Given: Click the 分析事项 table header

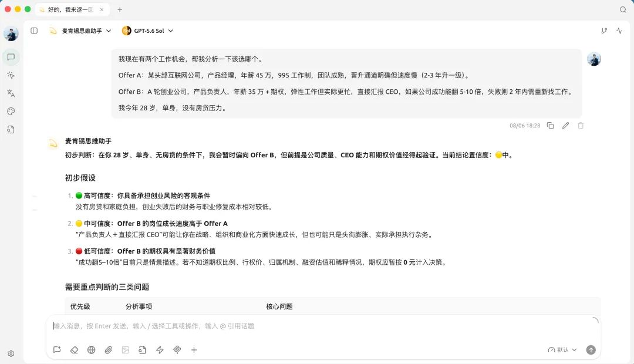Looking at the screenshot, I should click(x=139, y=306).
